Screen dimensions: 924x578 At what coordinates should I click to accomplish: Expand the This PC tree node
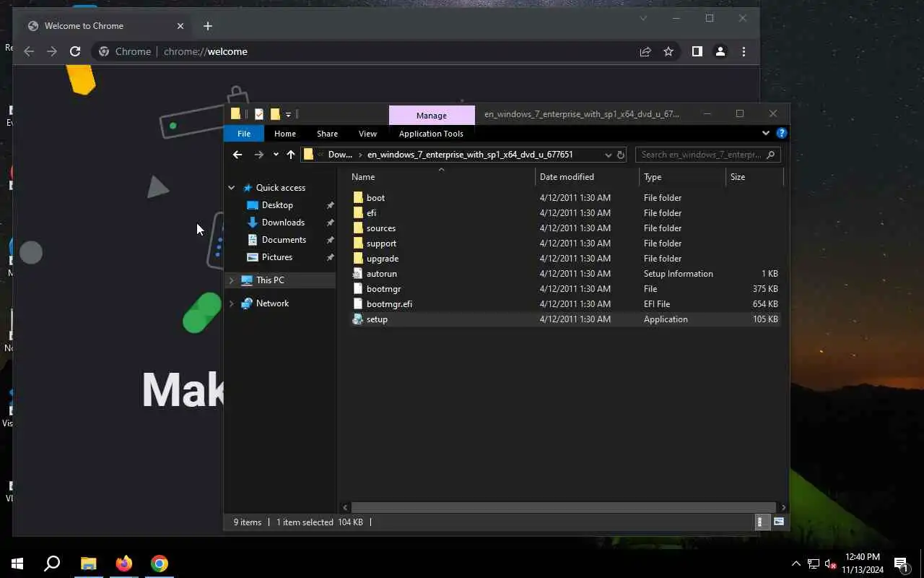coord(232,280)
